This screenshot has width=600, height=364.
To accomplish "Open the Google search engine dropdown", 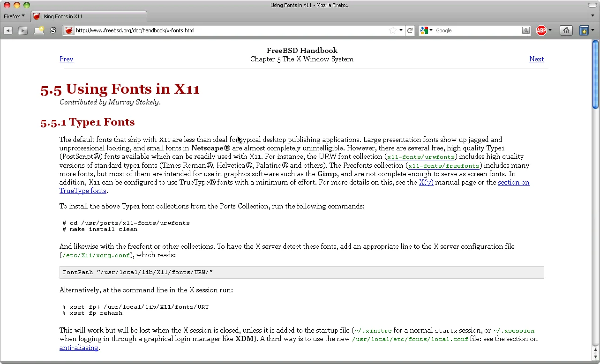I will 427,30.
